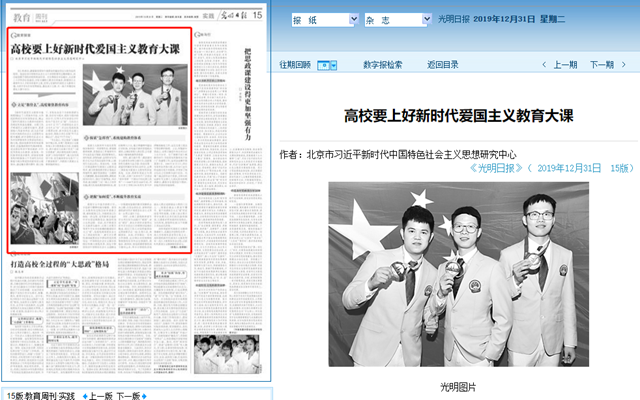Click the diamond icon before 上一版
640x400 pixels.
[85, 395]
